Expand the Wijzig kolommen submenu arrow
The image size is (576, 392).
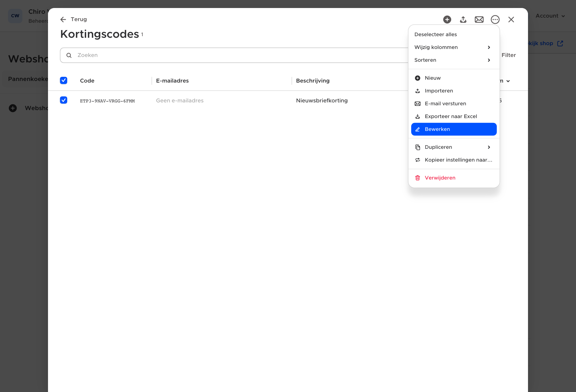pos(489,47)
